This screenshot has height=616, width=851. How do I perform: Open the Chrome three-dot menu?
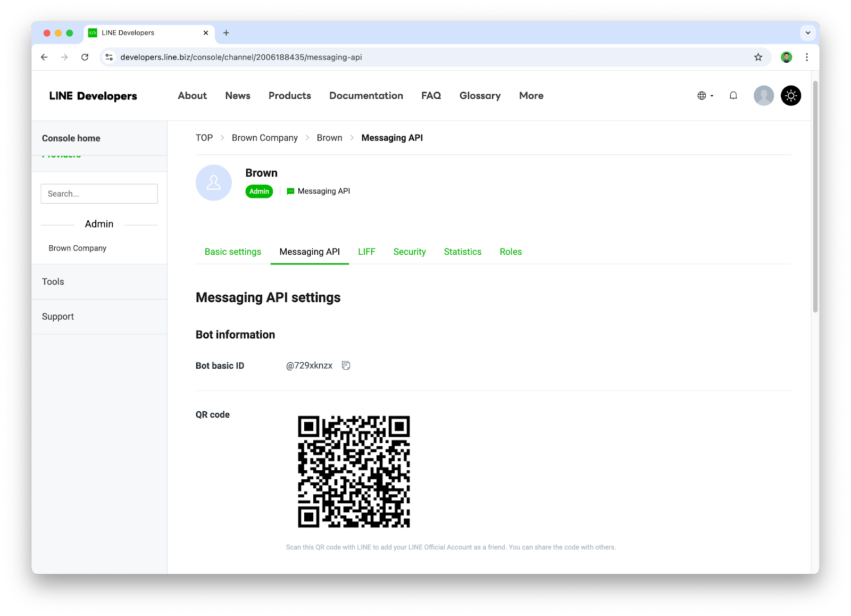click(x=806, y=57)
